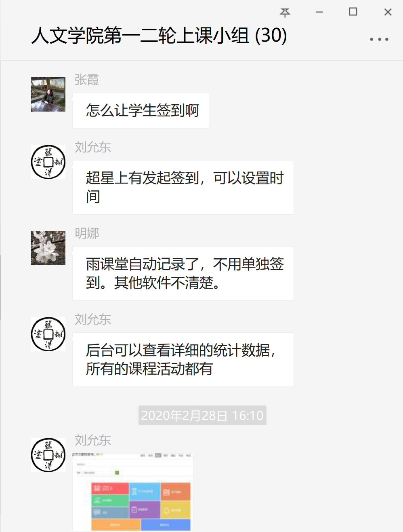Select message about 雨课堂自动记录了
Image resolution: width=403 pixels, height=532 pixels.
[x=183, y=274]
